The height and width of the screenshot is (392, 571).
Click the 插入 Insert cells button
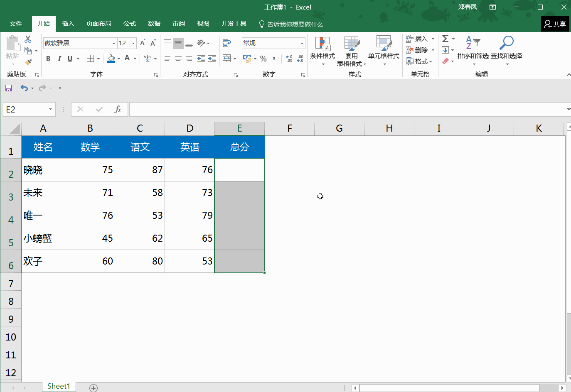click(x=417, y=39)
